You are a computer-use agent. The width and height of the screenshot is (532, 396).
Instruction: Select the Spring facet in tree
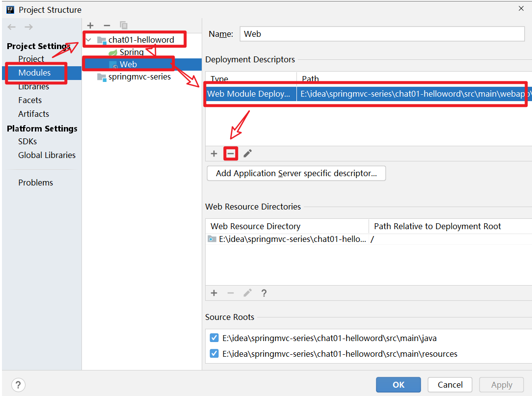(131, 52)
